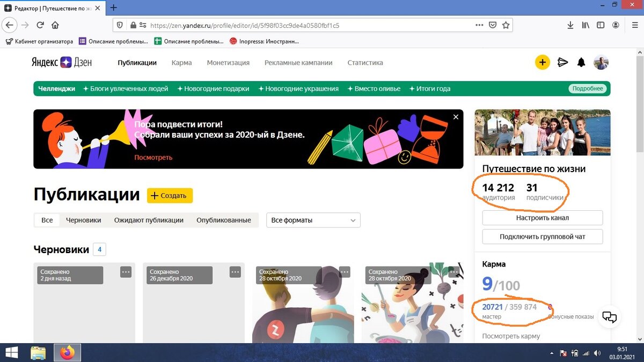Open Новогодние украшения challenge
The height and width of the screenshot is (362, 644).
pos(298,88)
